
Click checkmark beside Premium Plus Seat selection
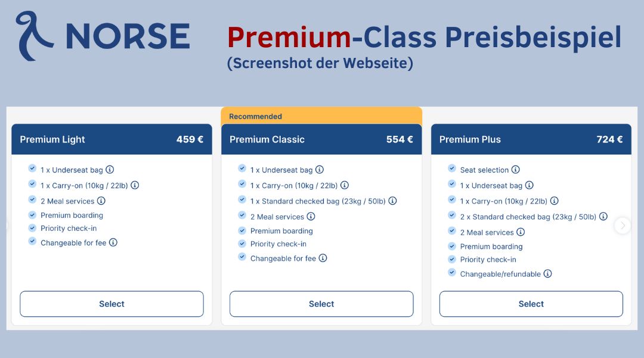452,168
